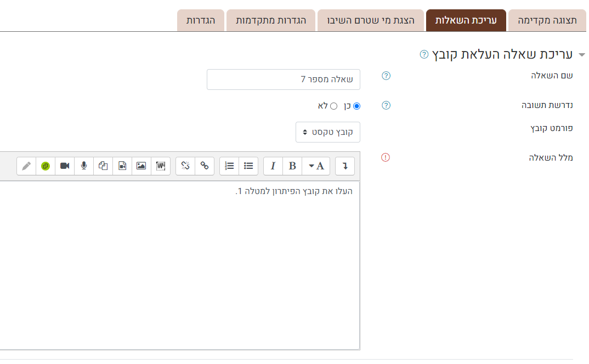This screenshot has height=364, width=589.
Task: Select the לא radio button
Action: pyautogui.click(x=333, y=106)
